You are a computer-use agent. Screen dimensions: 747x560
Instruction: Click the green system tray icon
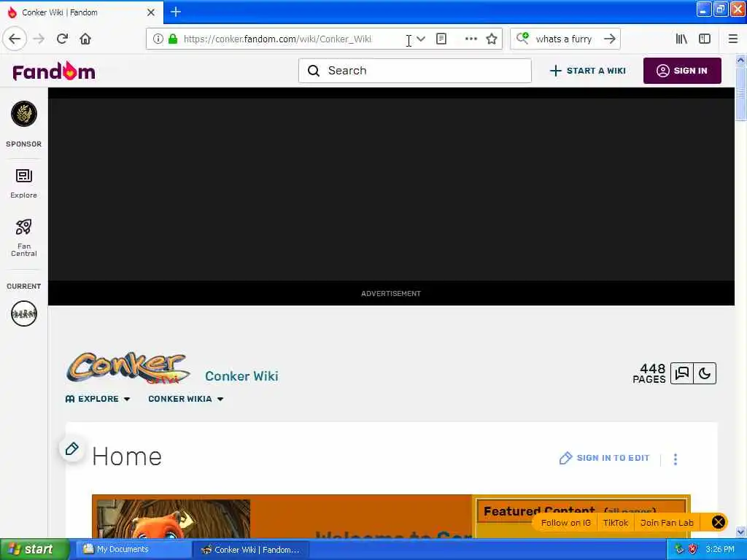coord(679,550)
